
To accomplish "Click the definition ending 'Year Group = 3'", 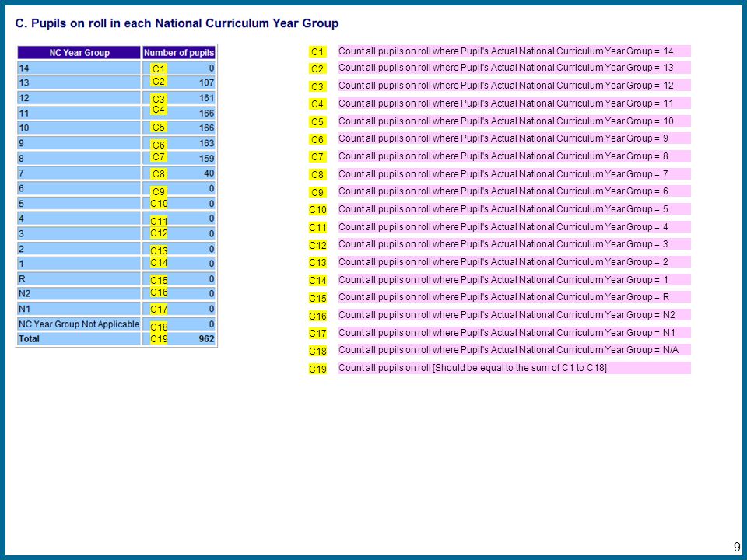I will coord(514,243).
